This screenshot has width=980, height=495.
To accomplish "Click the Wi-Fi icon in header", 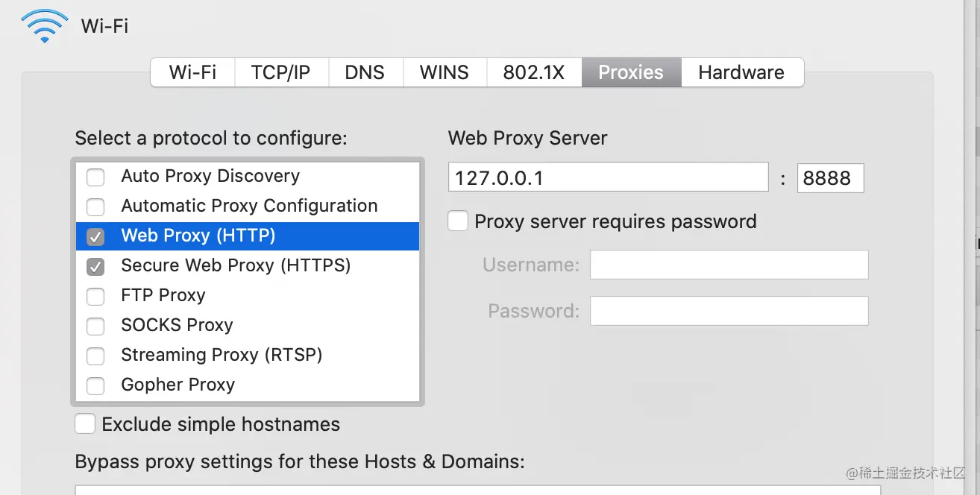I will point(45,26).
